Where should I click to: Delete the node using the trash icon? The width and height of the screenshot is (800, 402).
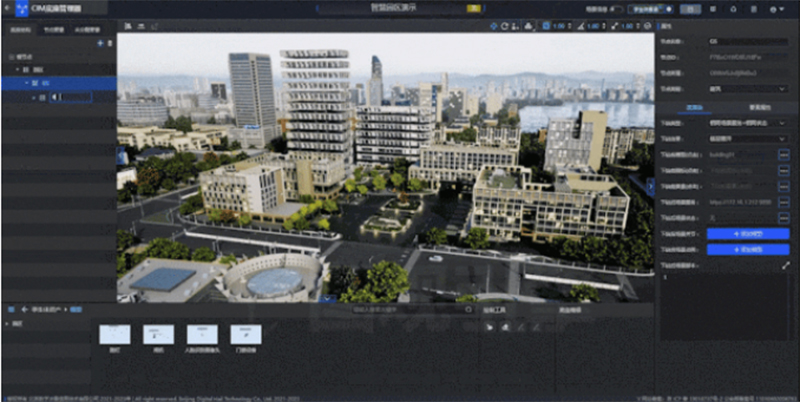(109, 43)
